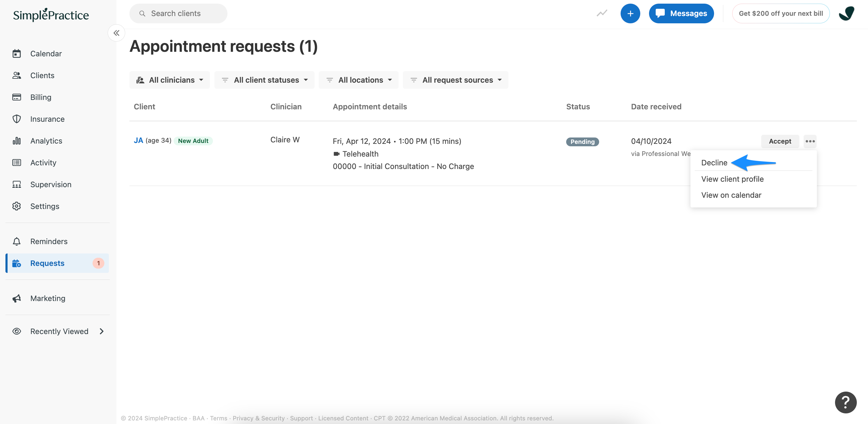Expand the All client statuses dropdown
Image resolution: width=868 pixels, height=424 pixels.
(264, 80)
